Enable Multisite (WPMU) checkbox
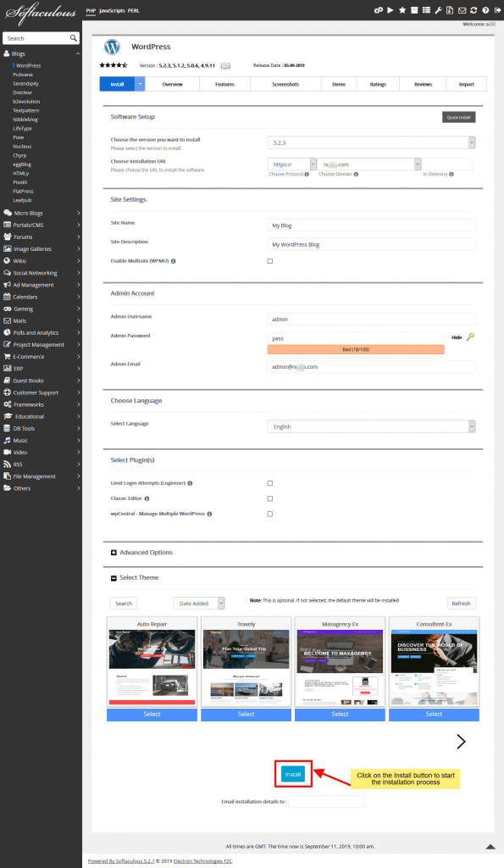The height and width of the screenshot is (868, 504). [270, 261]
